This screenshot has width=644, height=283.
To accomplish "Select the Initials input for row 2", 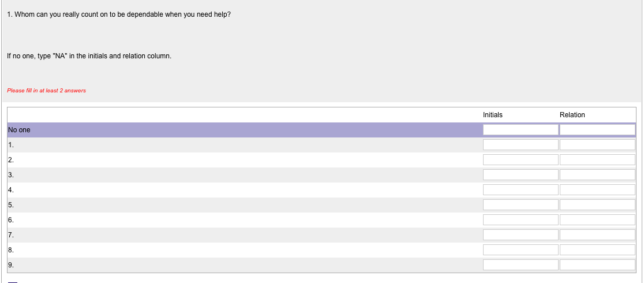I will pos(521,160).
